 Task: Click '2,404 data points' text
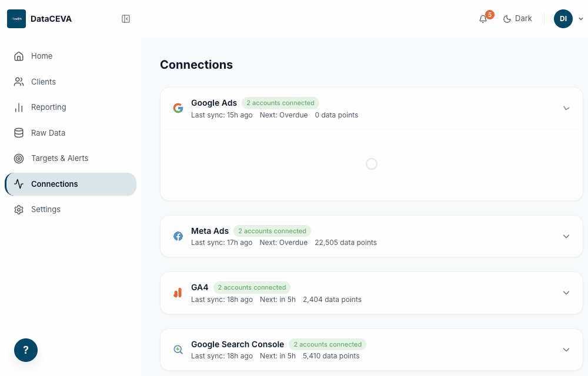tap(332, 300)
